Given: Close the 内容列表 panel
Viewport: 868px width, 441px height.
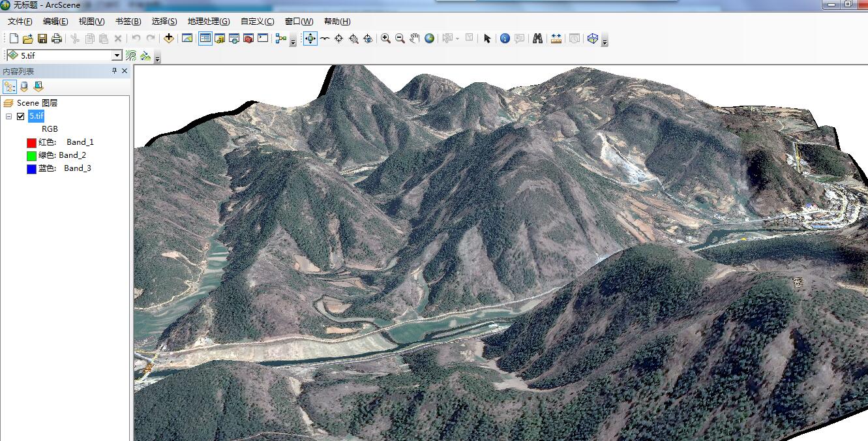Looking at the screenshot, I should [125, 71].
